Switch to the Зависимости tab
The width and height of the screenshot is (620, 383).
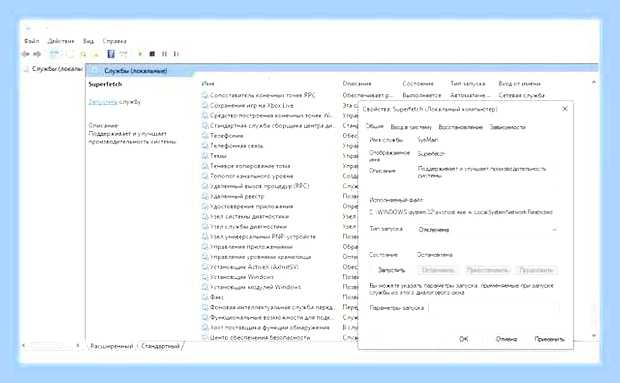coord(508,127)
